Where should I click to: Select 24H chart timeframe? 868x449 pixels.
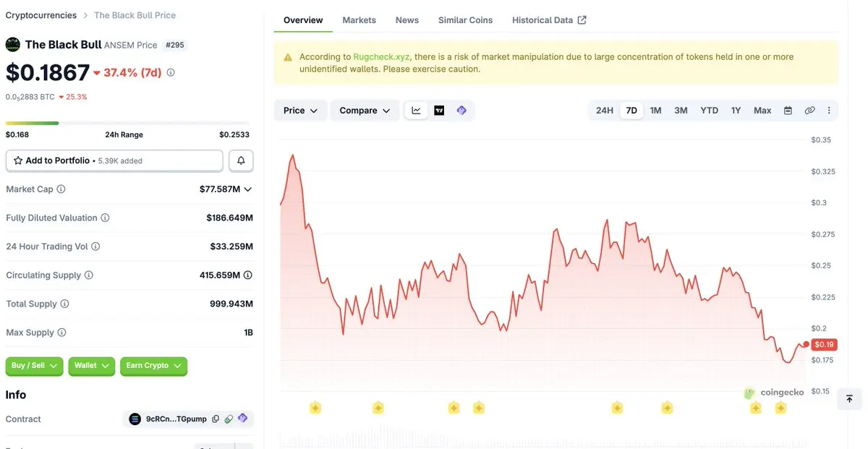(x=605, y=111)
